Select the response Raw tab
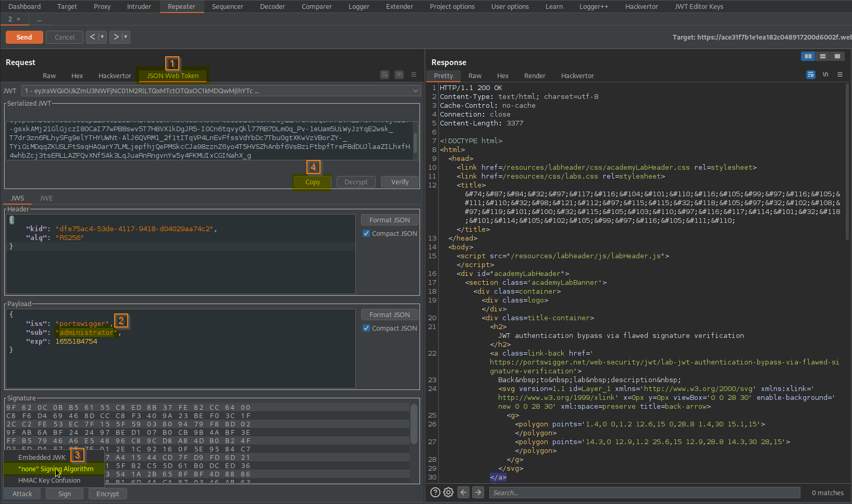Screen dimensions: 852x504 tap(475, 75)
